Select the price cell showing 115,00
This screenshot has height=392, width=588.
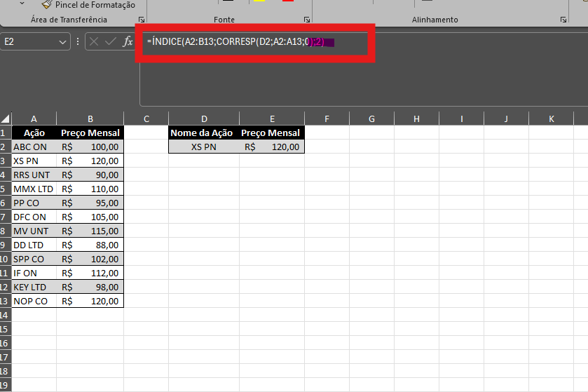(90, 231)
